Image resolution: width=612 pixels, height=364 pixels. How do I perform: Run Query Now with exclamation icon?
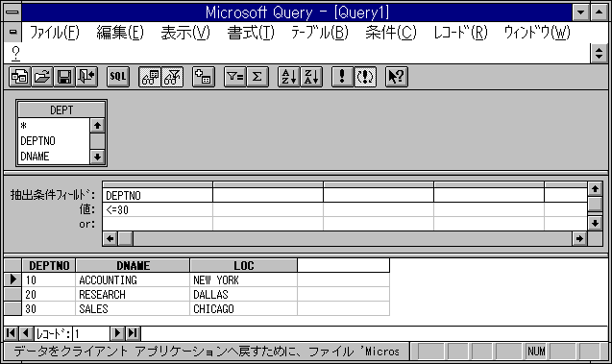[342, 77]
